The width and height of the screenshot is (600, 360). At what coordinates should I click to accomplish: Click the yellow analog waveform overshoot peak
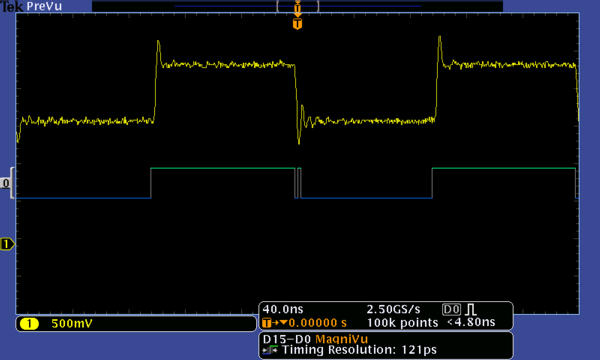tap(158, 43)
